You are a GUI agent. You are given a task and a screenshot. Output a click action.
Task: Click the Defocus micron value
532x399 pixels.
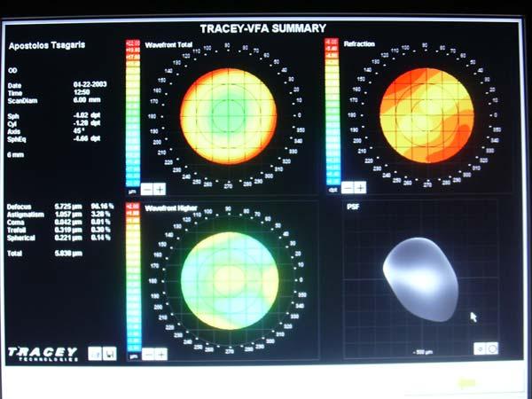click(68, 207)
